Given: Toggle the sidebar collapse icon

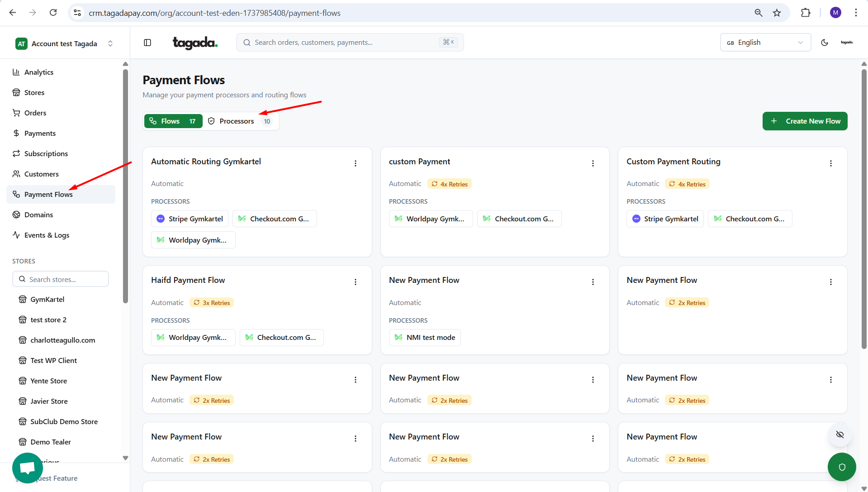Looking at the screenshot, I should click(147, 43).
